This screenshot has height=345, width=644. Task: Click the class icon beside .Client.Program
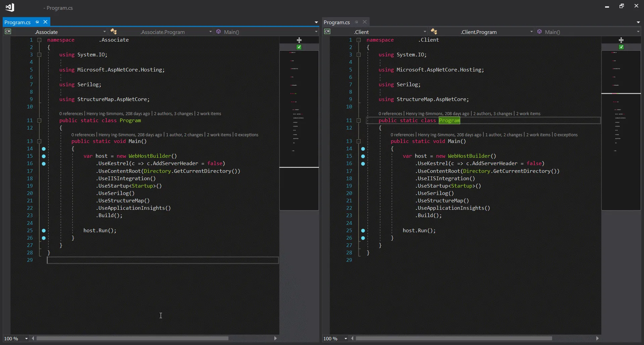coord(434,32)
